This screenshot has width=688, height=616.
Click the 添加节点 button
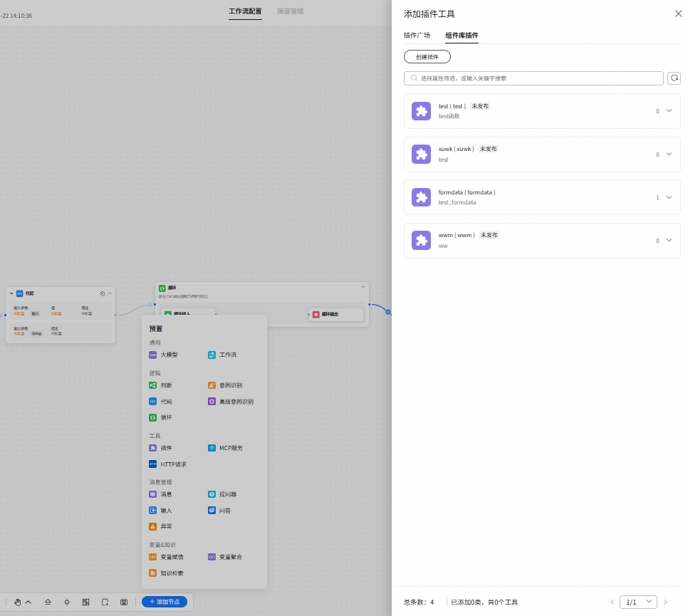(165, 602)
